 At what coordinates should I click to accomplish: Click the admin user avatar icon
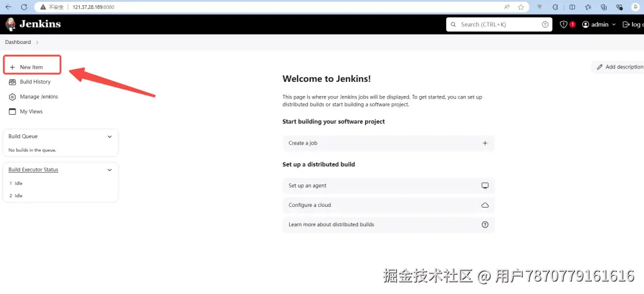click(x=585, y=24)
